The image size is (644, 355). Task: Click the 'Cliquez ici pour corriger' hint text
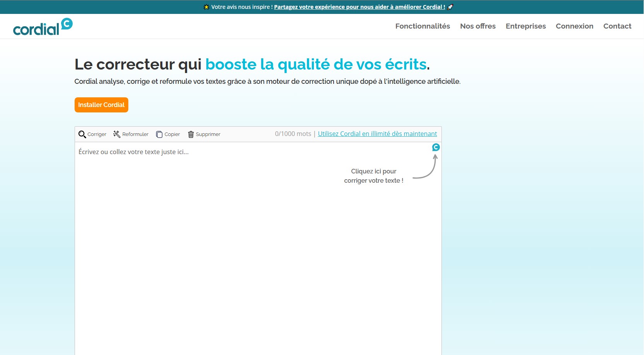[x=373, y=176]
